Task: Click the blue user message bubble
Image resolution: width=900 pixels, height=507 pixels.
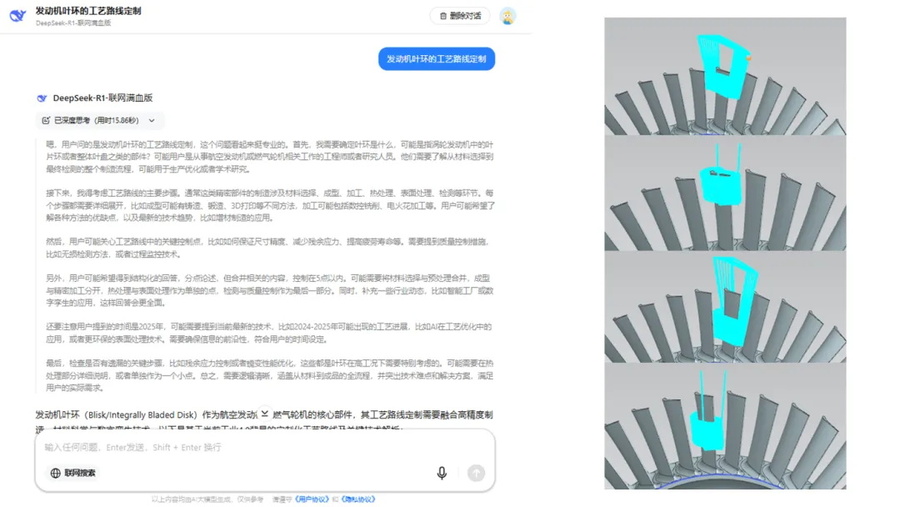Action: [x=436, y=59]
